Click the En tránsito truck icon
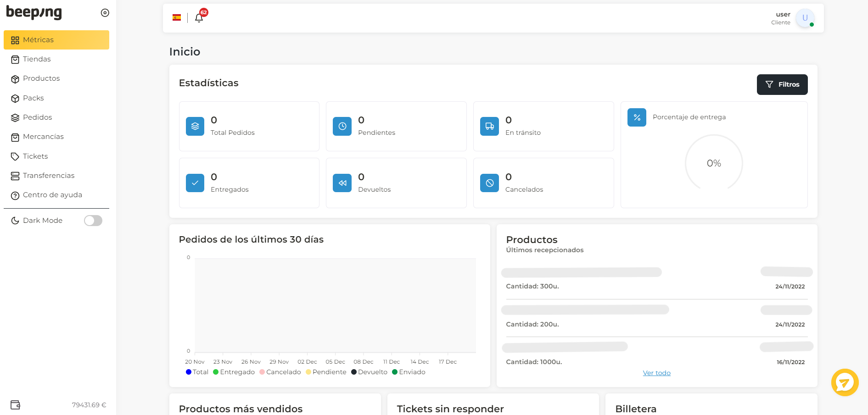Viewport: 868px width, 415px height. pos(489,127)
